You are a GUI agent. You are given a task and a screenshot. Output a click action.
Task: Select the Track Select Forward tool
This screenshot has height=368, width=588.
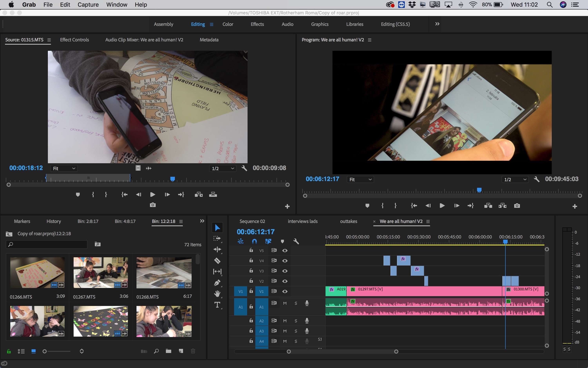click(x=217, y=238)
